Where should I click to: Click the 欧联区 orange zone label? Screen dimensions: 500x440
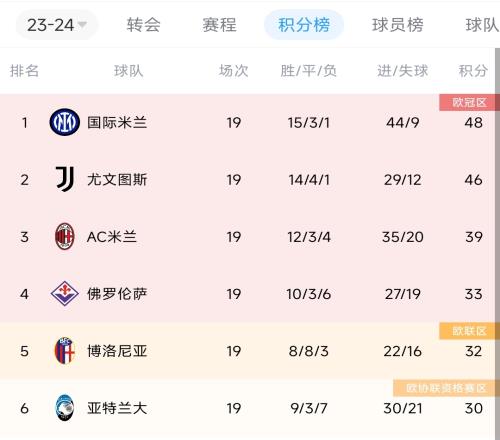(x=469, y=331)
